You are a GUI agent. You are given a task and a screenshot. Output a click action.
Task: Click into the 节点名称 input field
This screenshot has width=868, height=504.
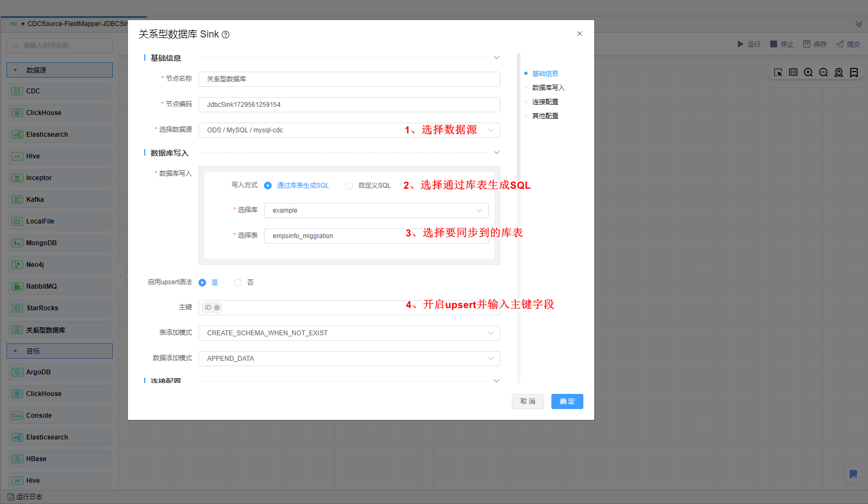[x=349, y=79]
